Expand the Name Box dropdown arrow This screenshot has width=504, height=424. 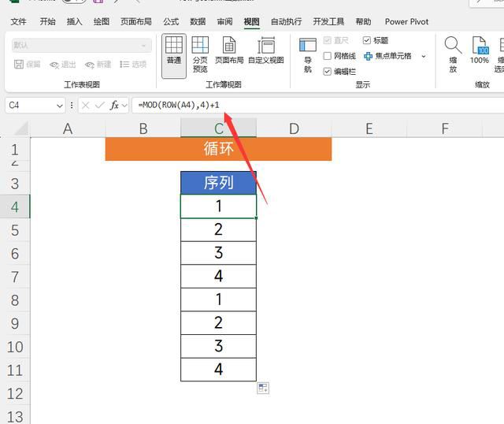click(60, 106)
